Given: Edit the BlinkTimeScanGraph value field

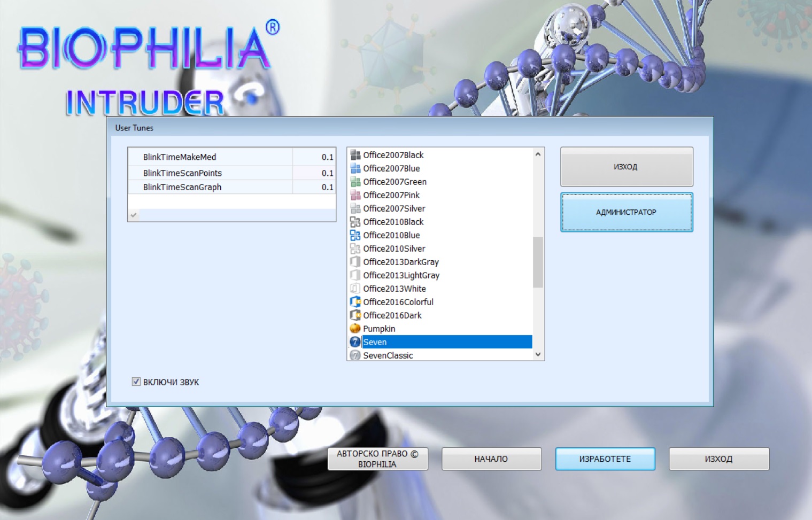Looking at the screenshot, I should (314, 187).
